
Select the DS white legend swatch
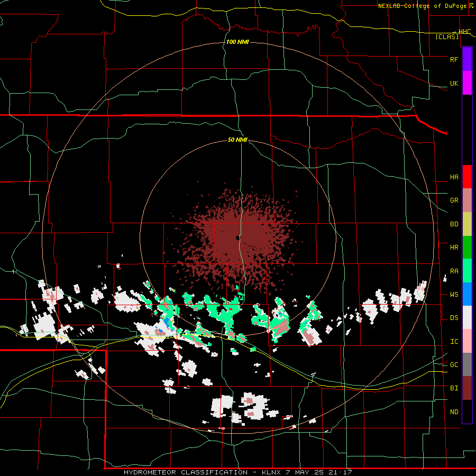(467, 317)
